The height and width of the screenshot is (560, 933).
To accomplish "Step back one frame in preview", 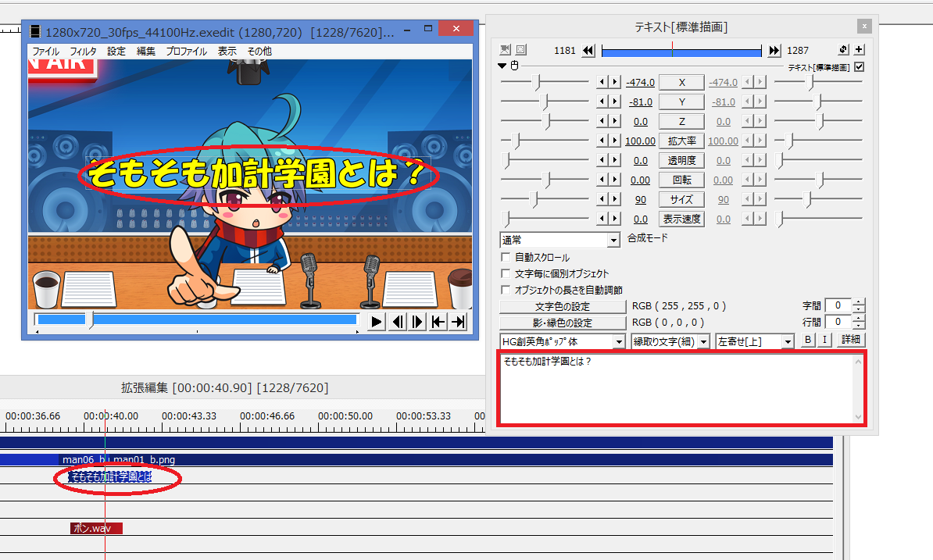I will [398, 322].
